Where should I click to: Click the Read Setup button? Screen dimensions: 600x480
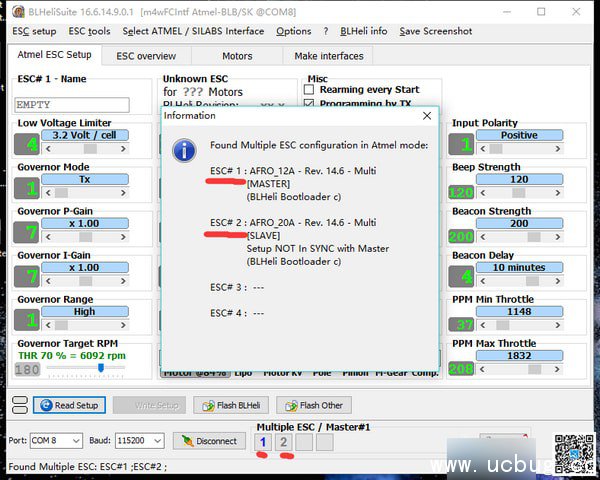[69, 405]
